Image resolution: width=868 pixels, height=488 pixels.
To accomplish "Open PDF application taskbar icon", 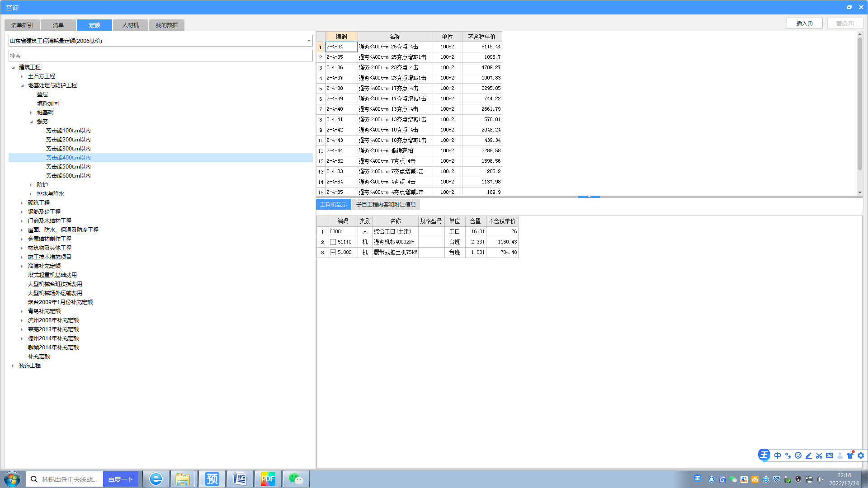I will coord(268,479).
